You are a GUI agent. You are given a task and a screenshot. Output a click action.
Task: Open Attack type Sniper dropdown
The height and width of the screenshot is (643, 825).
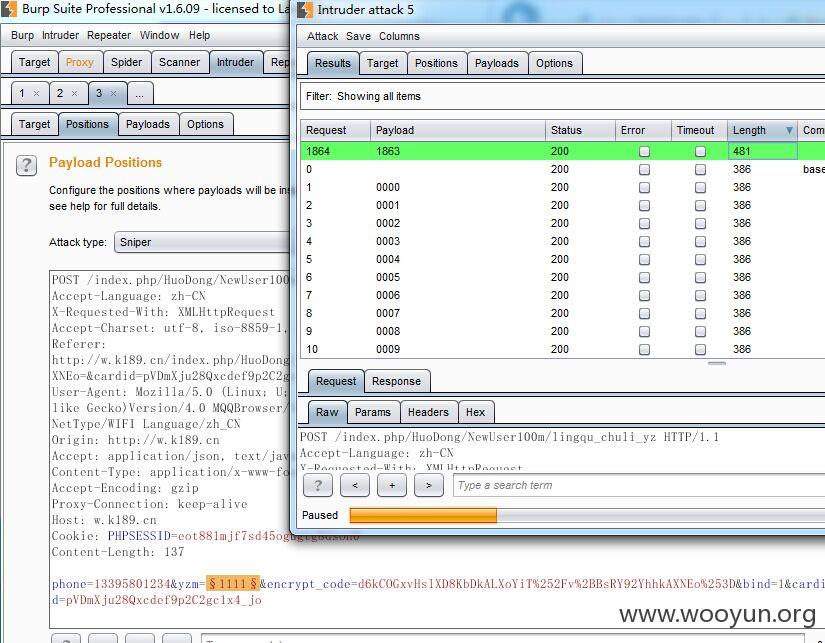click(202, 242)
